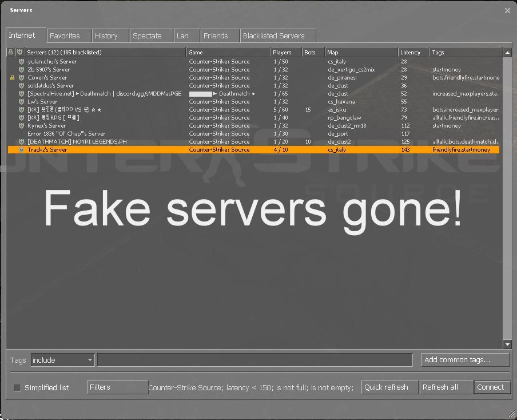
Task: Select the KR server on as_isku
Action: coord(253,109)
